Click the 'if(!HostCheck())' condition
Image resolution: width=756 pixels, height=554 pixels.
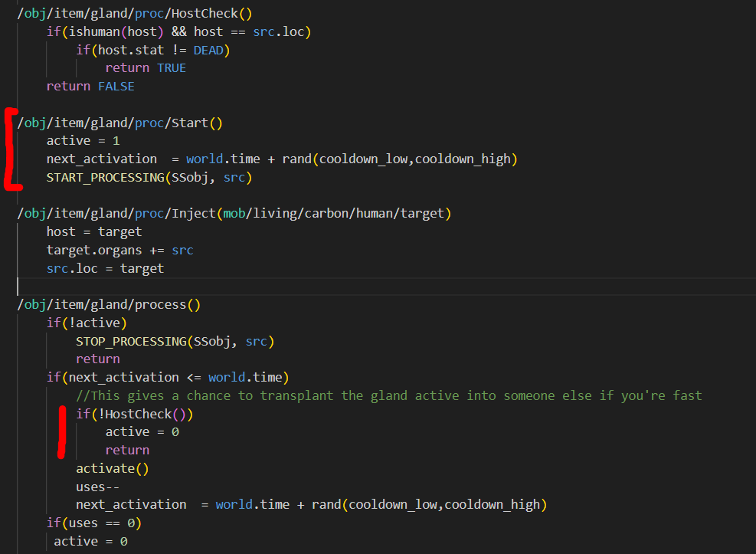click(x=135, y=415)
